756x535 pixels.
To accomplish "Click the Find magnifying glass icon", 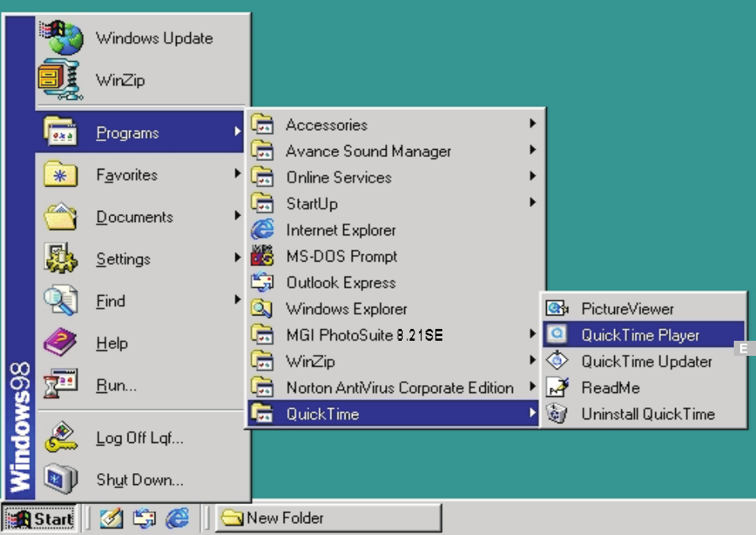I will tap(60, 300).
